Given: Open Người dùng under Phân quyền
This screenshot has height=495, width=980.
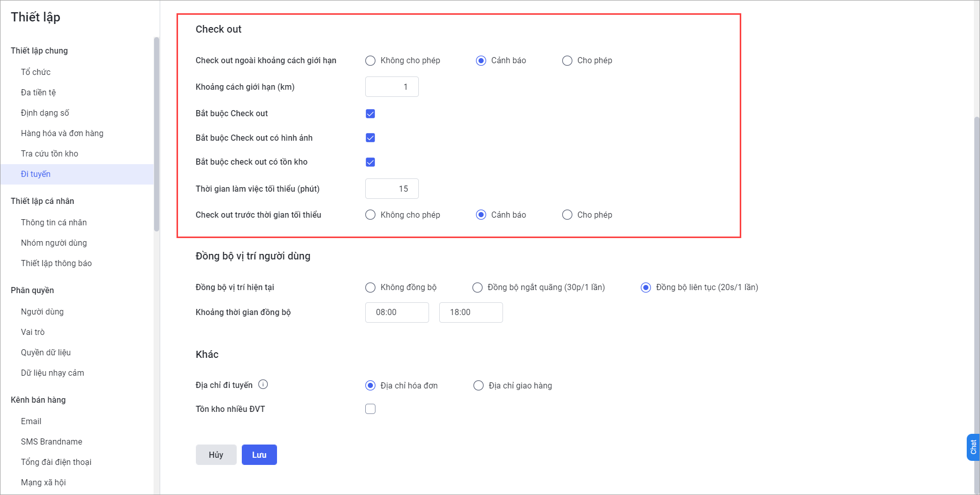Looking at the screenshot, I should click(x=42, y=311).
